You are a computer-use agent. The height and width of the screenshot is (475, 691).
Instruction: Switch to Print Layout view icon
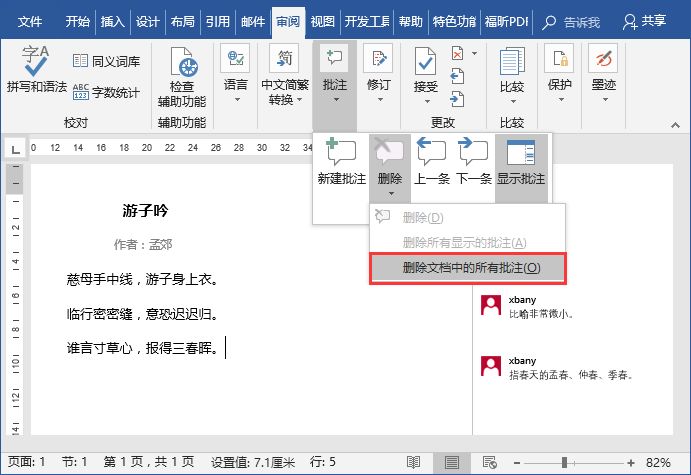click(x=451, y=462)
